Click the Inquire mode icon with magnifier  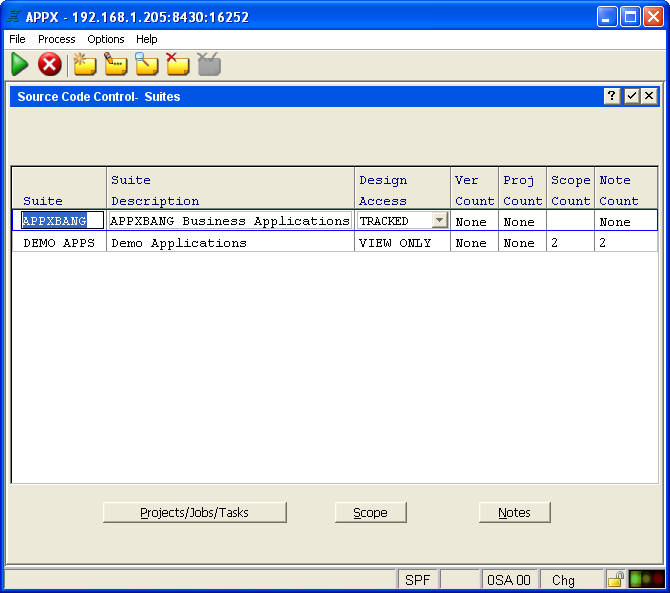[x=147, y=65]
